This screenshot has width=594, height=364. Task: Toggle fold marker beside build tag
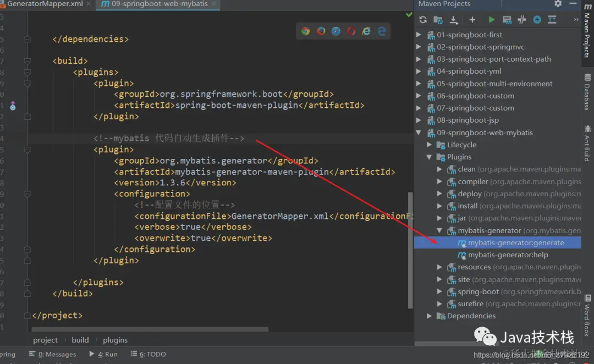(x=28, y=61)
